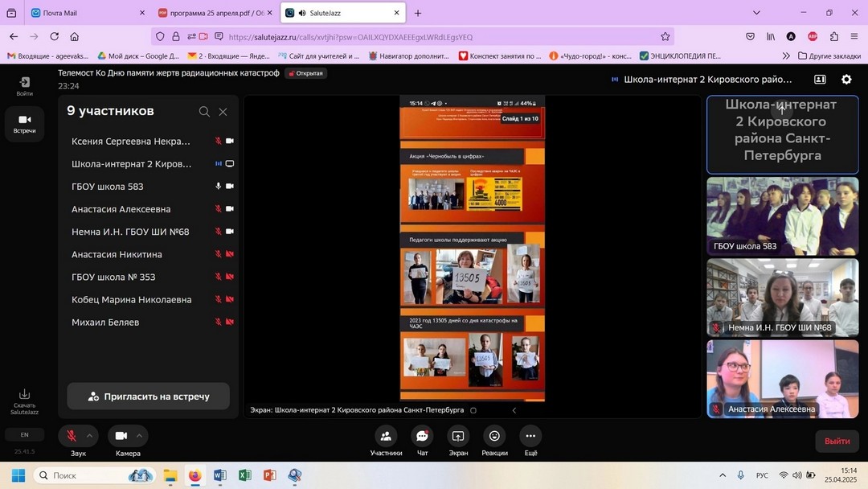Click the Войти sidebar icon

pos(24,86)
